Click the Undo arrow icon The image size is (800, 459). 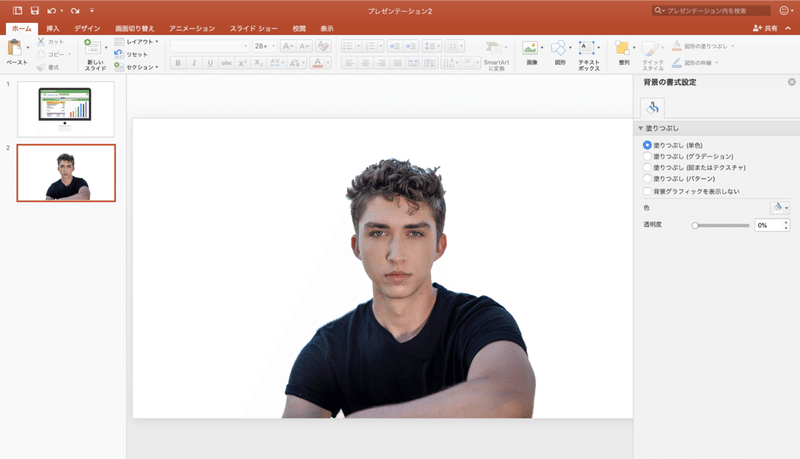coord(52,11)
